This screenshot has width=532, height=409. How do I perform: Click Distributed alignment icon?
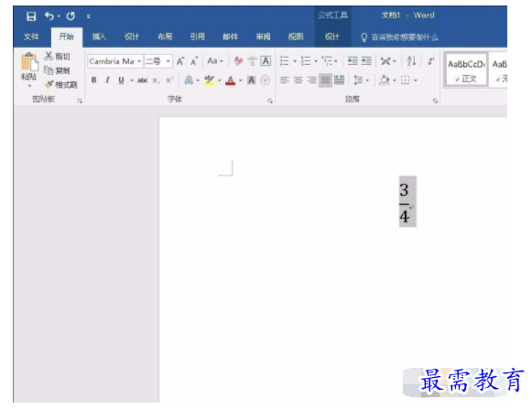click(339, 81)
